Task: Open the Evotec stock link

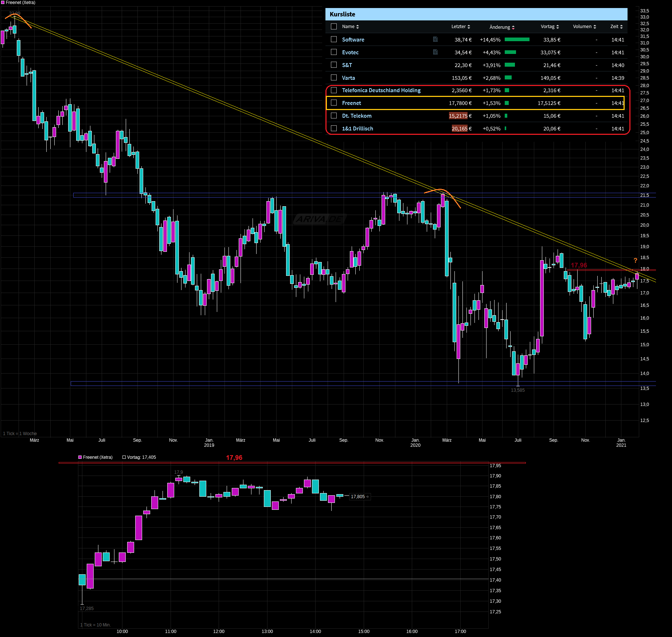Action: 350,52
